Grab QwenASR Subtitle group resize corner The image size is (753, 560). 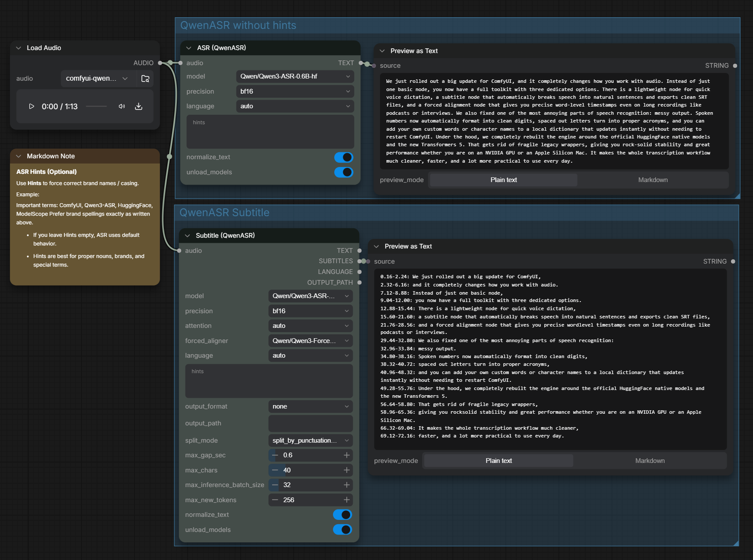coord(736,543)
